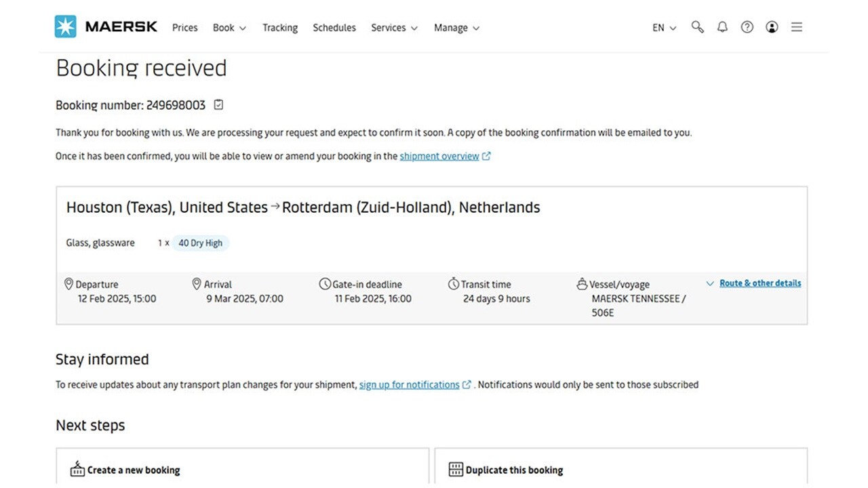Click the Create a new booking icon

pyautogui.click(x=77, y=469)
